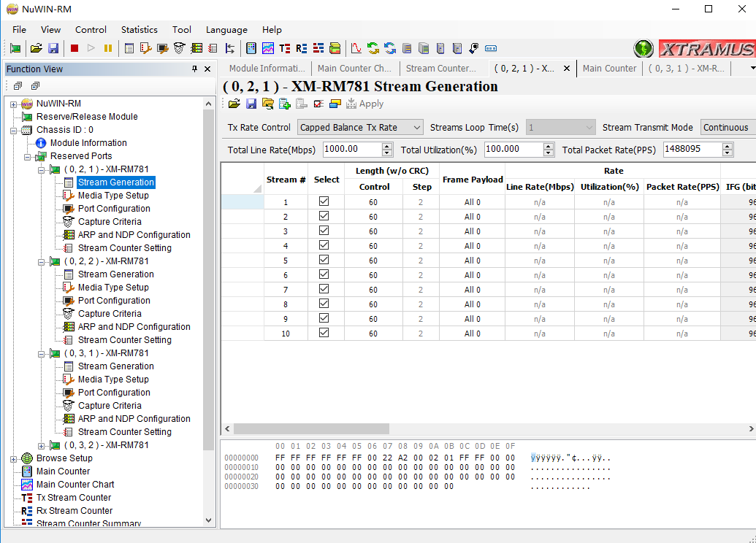The width and height of the screenshot is (756, 543).
Task: Uncheck Select checkbox for stream 3
Action: coord(324,231)
